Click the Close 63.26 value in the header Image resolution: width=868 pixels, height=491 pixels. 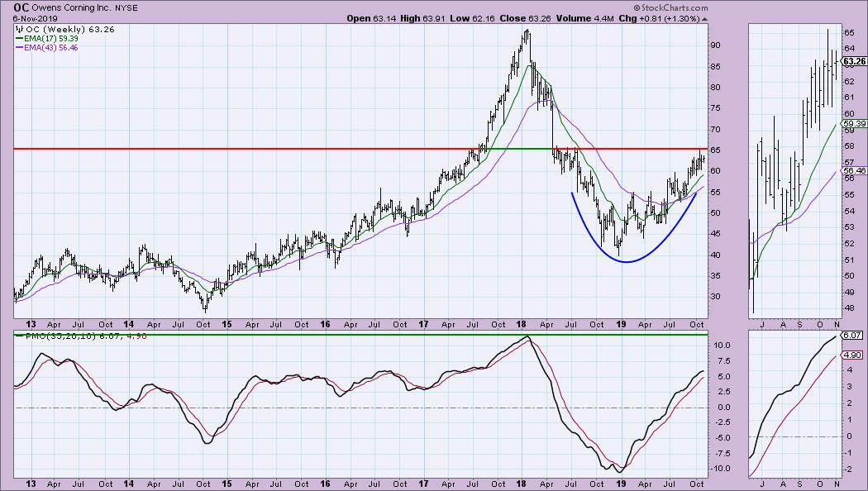[x=525, y=18]
